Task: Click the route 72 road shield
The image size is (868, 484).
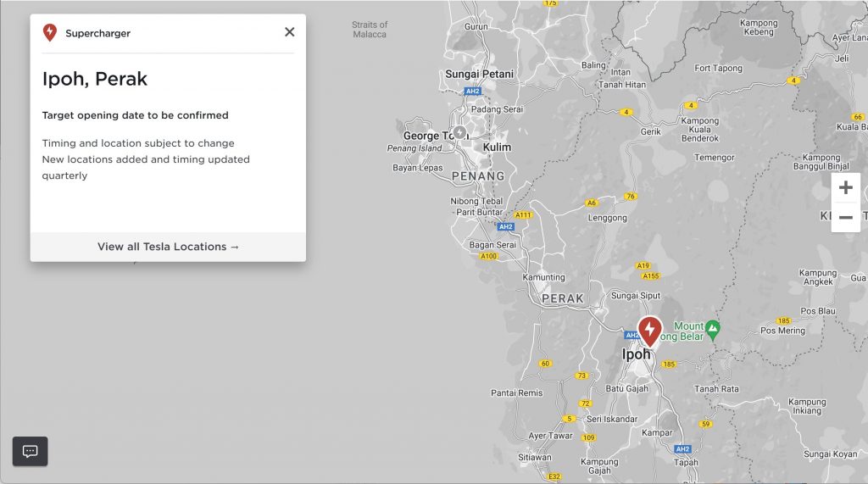Action: tap(585, 403)
